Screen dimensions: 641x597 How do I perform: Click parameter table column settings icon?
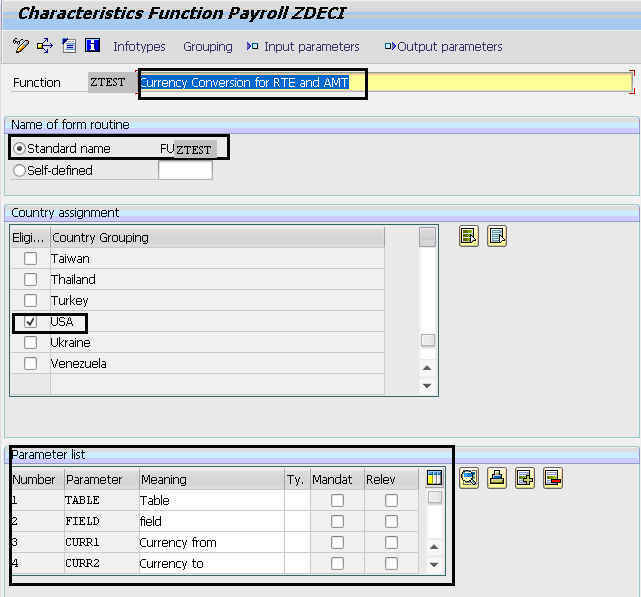[x=434, y=478]
